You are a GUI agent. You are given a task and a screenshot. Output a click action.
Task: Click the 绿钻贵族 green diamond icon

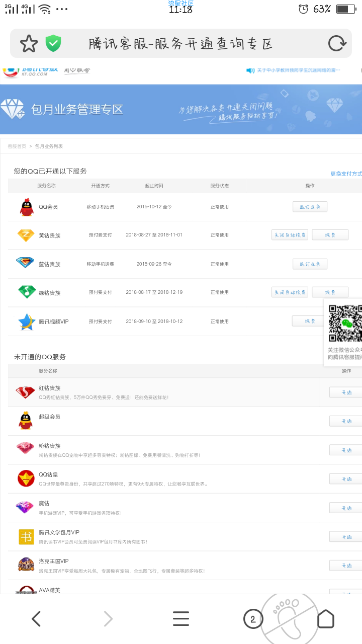coord(26,292)
